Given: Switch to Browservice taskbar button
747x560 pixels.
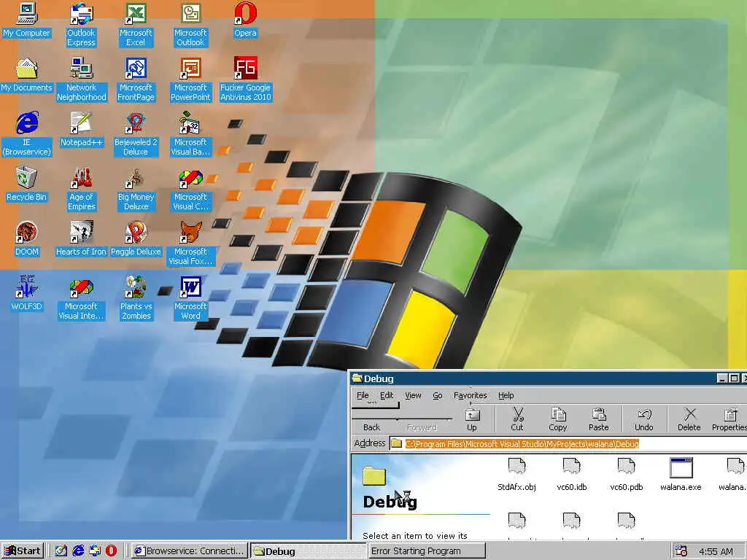Looking at the screenshot, I should (x=189, y=551).
